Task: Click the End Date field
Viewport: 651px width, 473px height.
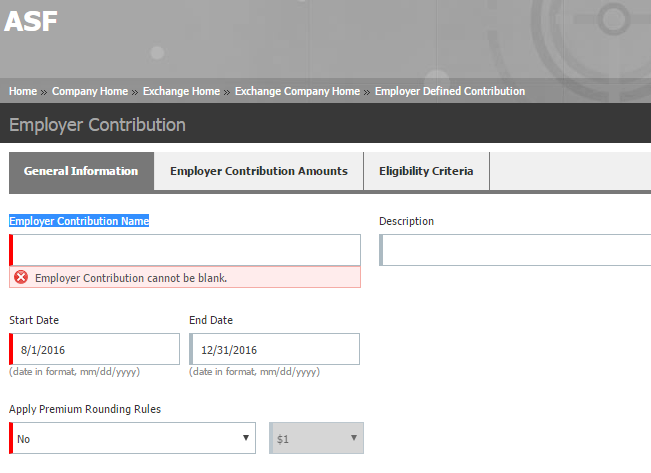Action: click(274, 349)
